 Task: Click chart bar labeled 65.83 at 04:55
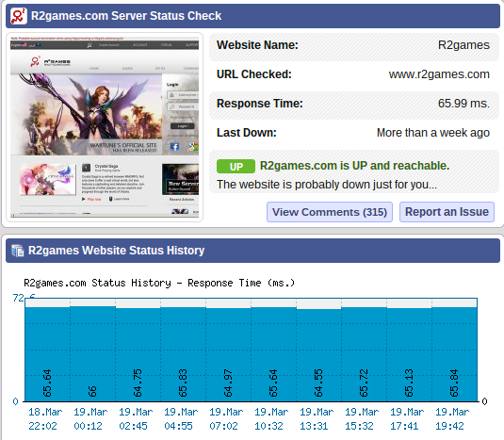coord(183,354)
